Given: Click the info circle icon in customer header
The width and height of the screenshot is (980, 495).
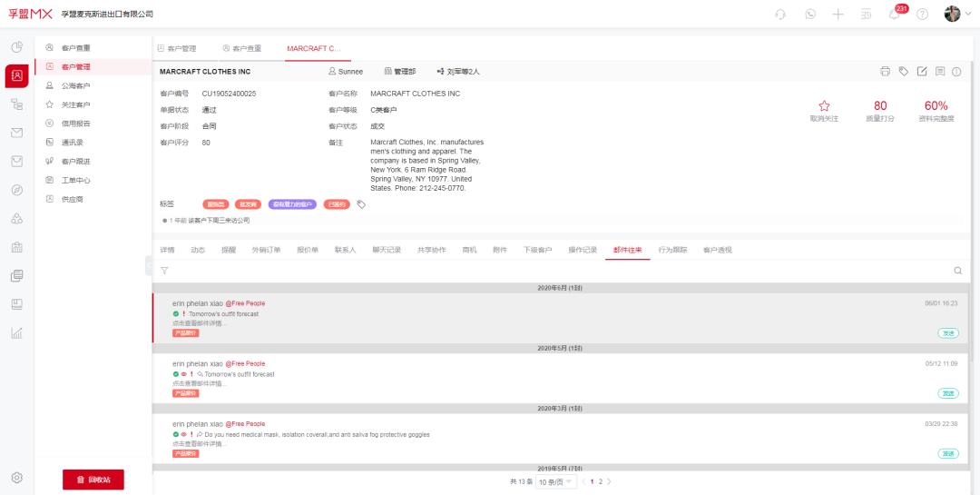Looking at the screenshot, I should [956, 72].
